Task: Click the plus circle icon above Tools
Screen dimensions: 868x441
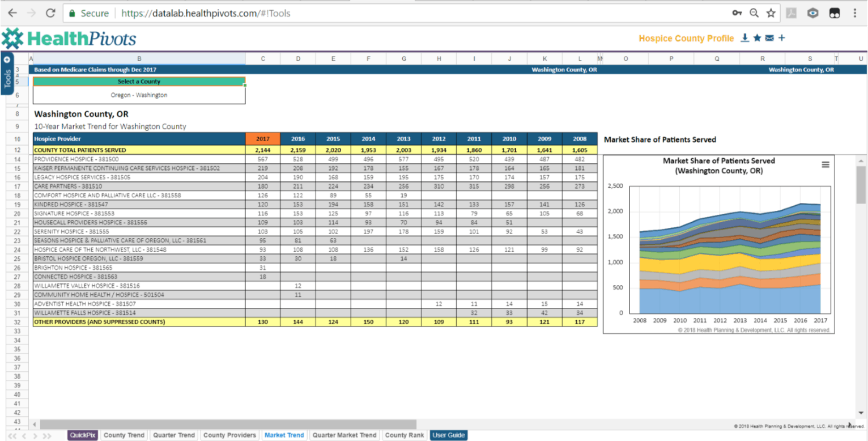Action: tap(7, 60)
